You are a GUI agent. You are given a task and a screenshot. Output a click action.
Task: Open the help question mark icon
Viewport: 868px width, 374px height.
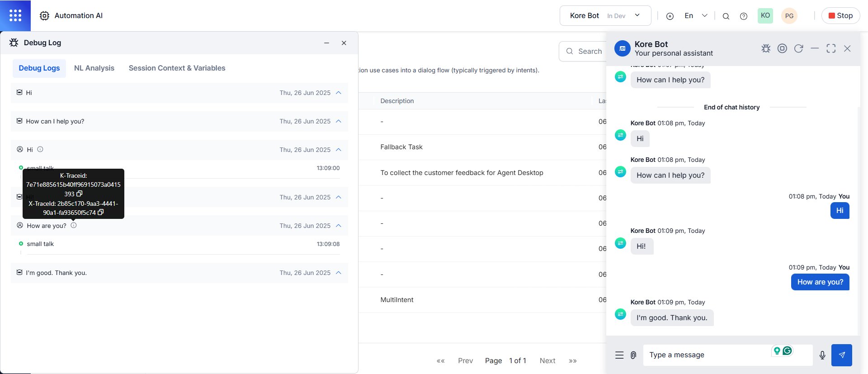(x=744, y=16)
